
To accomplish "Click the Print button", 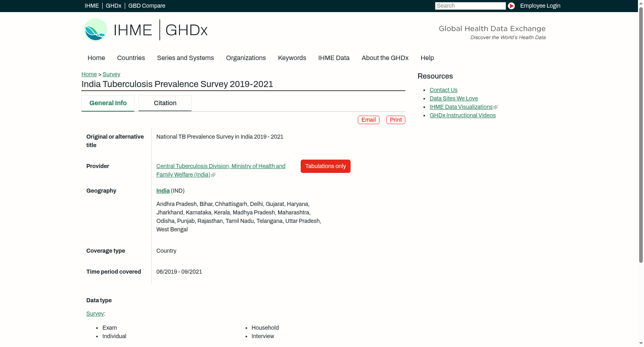I will coord(396,120).
